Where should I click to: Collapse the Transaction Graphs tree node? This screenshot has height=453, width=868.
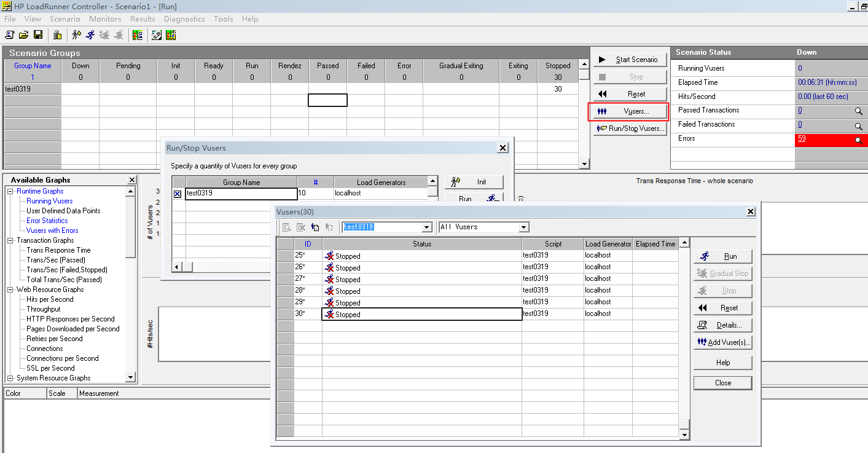(x=10, y=240)
